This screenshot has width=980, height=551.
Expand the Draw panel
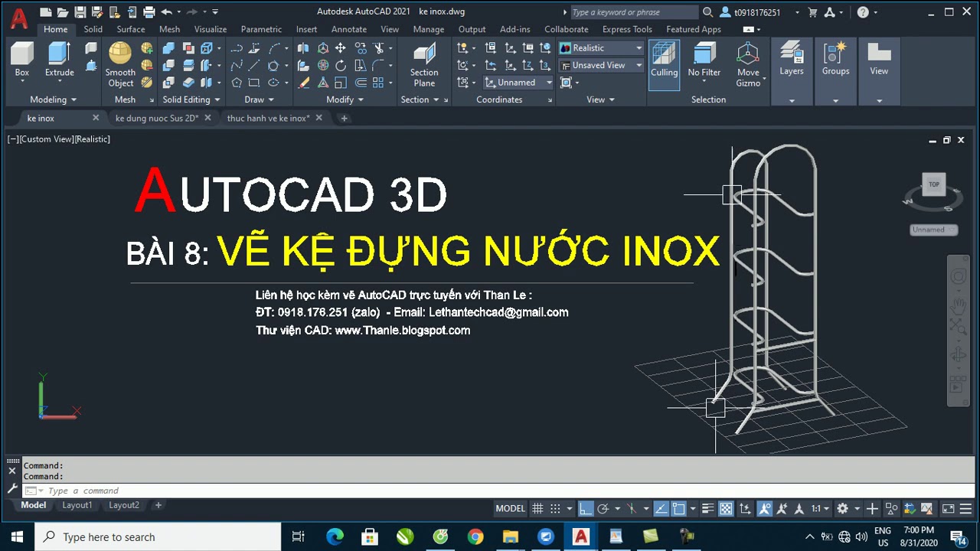[259, 99]
